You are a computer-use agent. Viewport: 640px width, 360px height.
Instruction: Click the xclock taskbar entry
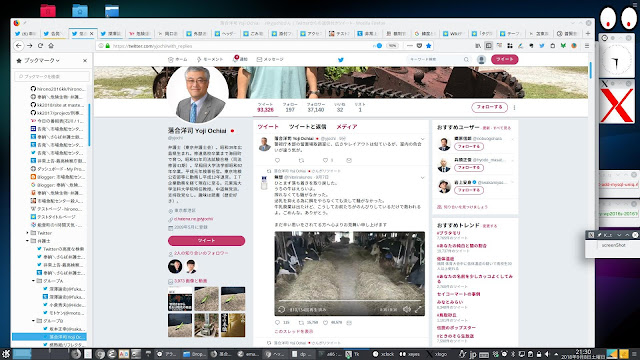[384, 354]
